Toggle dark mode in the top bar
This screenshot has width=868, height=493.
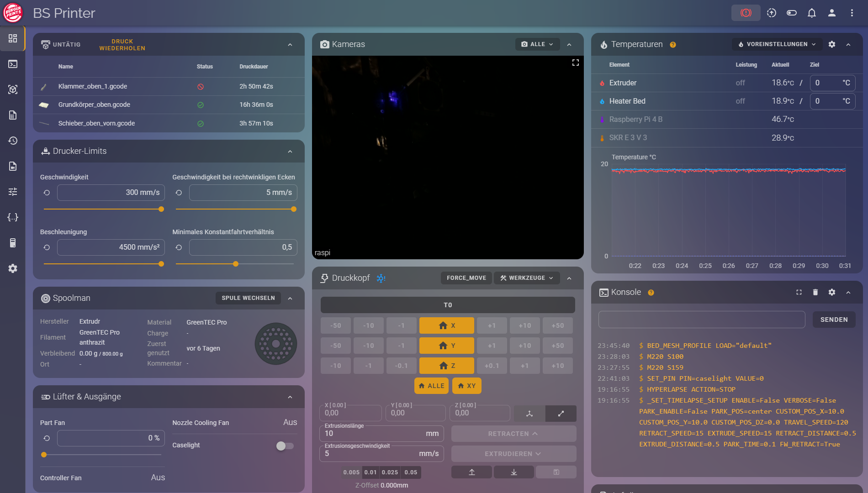(x=792, y=13)
